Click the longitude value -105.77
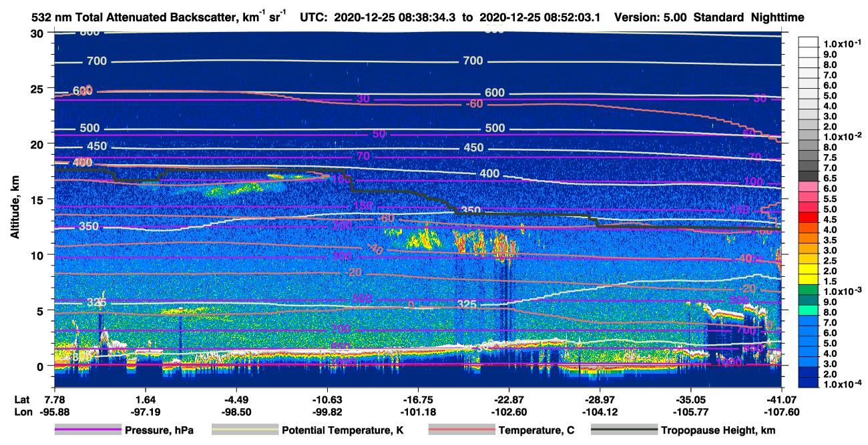 [690, 412]
